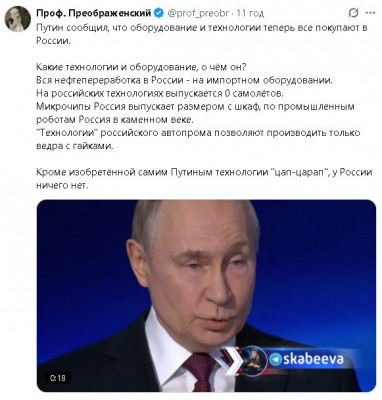Open Проф. Преображенский's profile avatar
Image resolution: width=382 pixels, height=400 pixels.
18,19
